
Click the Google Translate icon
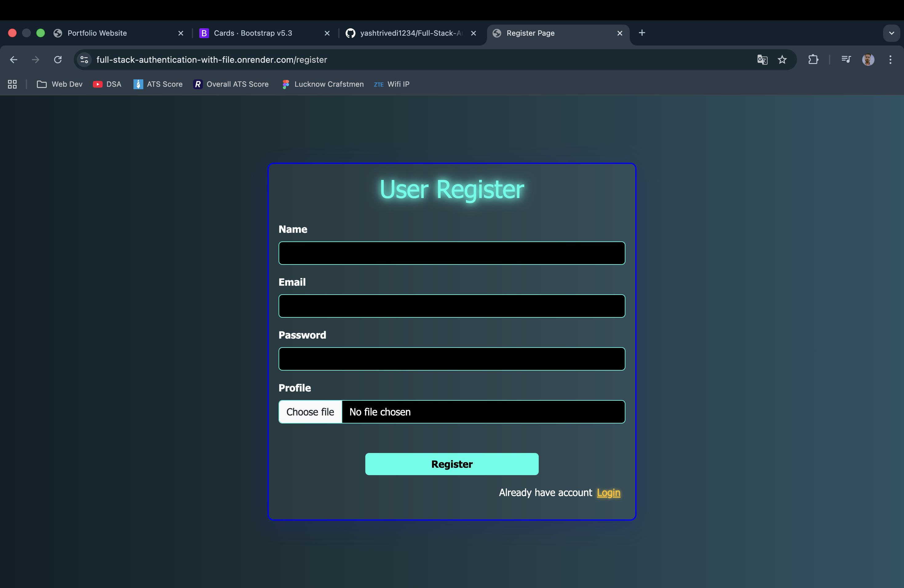(x=762, y=60)
